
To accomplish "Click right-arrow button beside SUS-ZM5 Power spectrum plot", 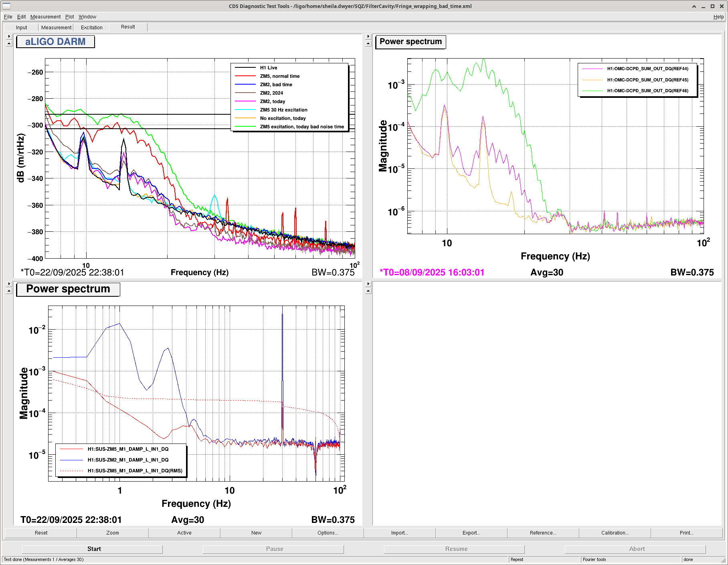I will tap(9, 284).
